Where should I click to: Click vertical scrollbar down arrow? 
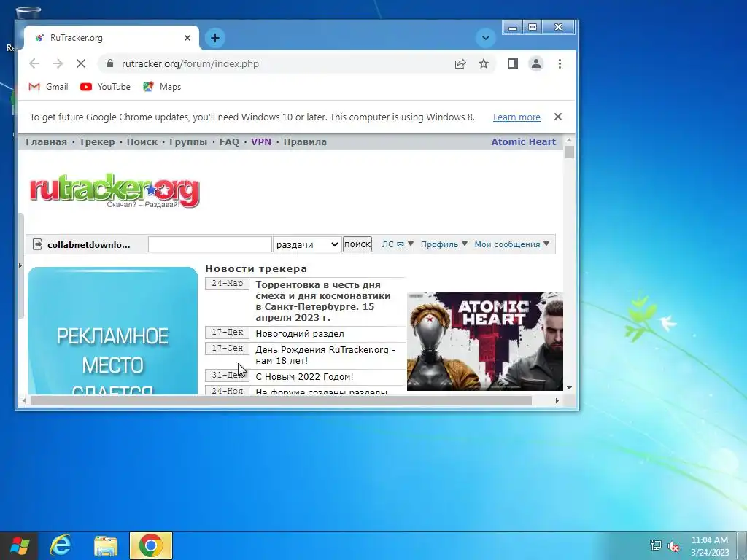[x=569, y=388]
